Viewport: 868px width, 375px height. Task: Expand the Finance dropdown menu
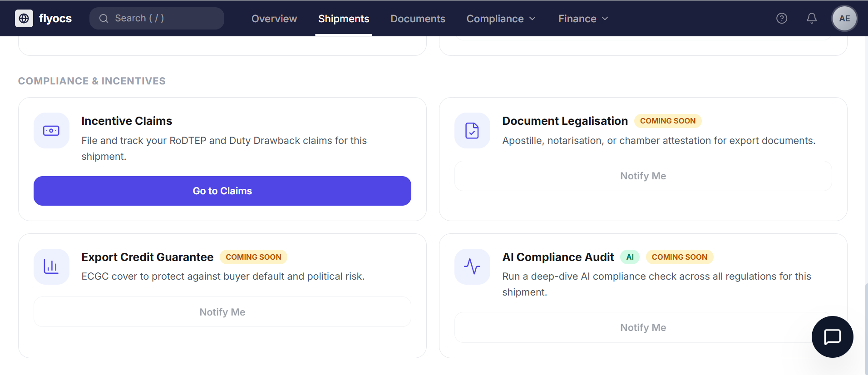[583, 19]
